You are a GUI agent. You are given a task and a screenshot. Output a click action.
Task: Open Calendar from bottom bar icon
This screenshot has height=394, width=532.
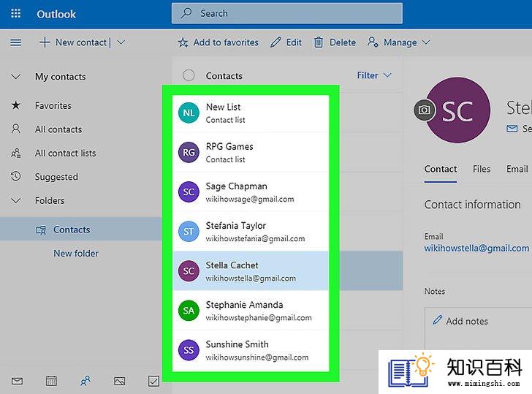51,381
